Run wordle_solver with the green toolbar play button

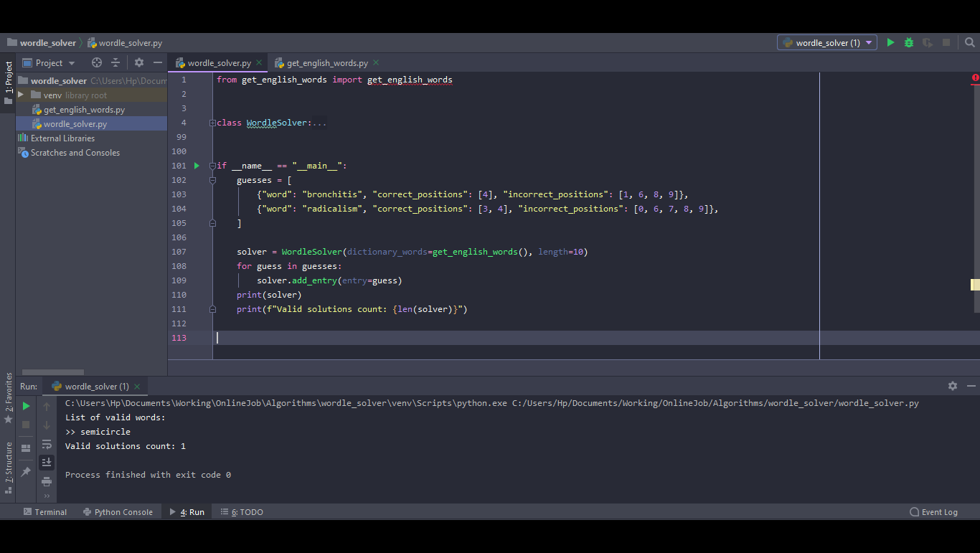(x=890, y=43)
